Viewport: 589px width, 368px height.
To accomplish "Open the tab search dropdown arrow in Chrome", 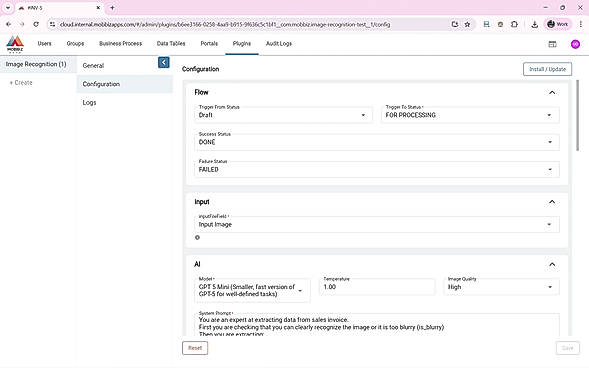I will coord(8,8).
